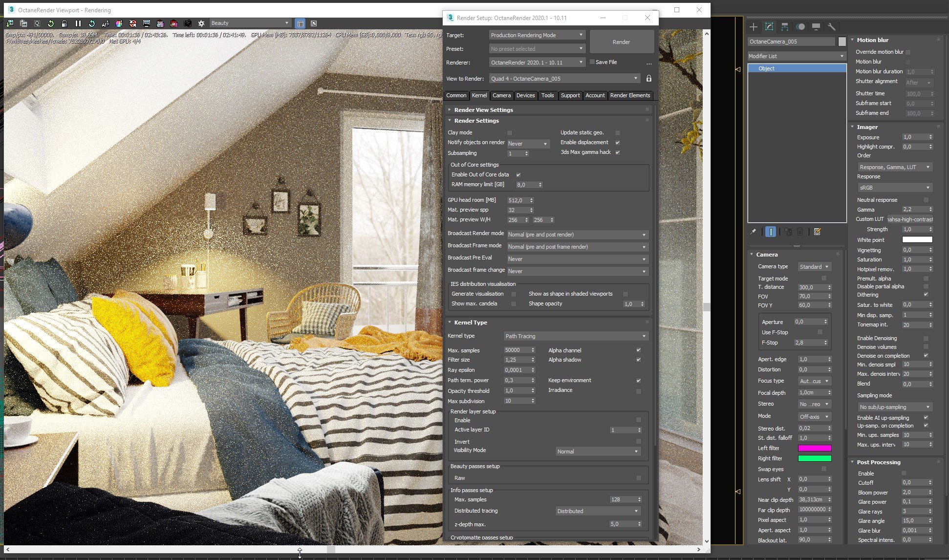Open the Kernel type dropdown
The image size is (949, 560).
pyautogui.click(x=576, y=336)
